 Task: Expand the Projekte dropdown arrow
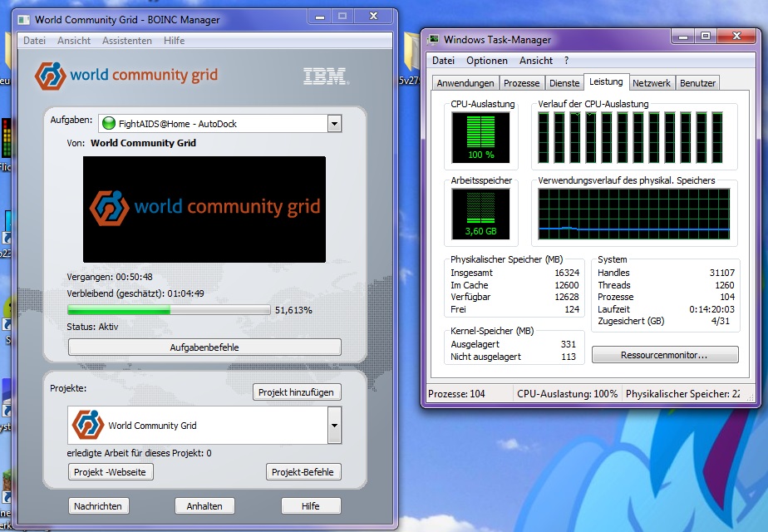(334, 426)
